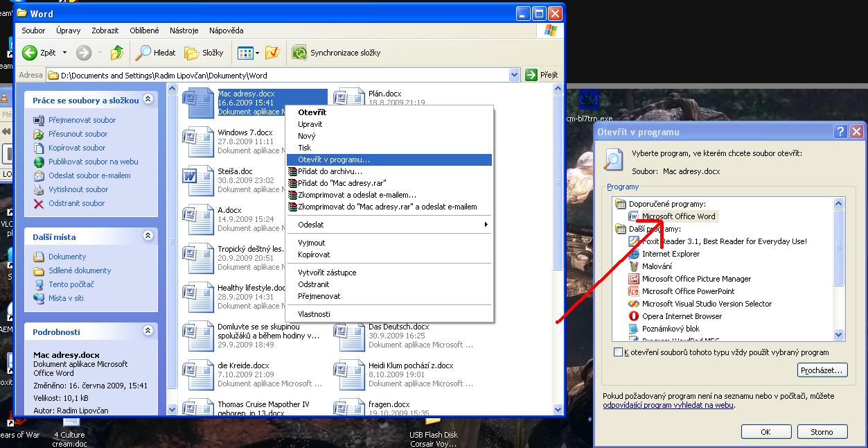The image size is (868, 448).
Task: Collapse the Další místa panel
Action: (148, 236)
